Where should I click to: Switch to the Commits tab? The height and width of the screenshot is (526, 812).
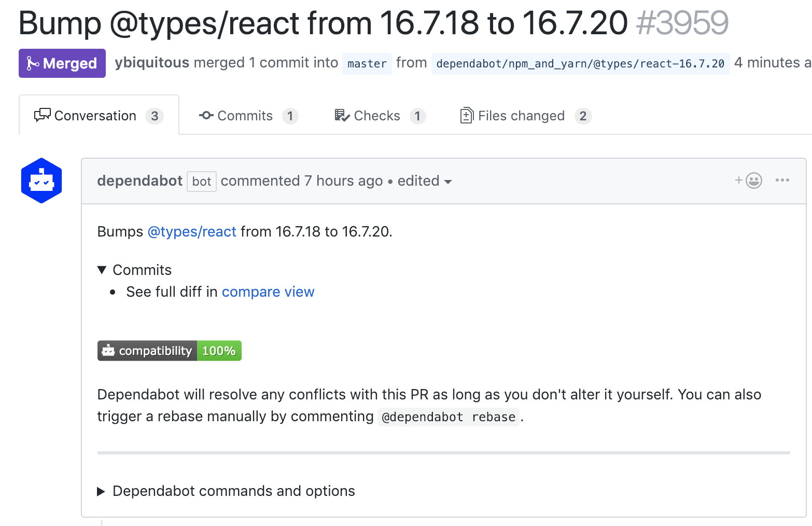tap(248, 116)
